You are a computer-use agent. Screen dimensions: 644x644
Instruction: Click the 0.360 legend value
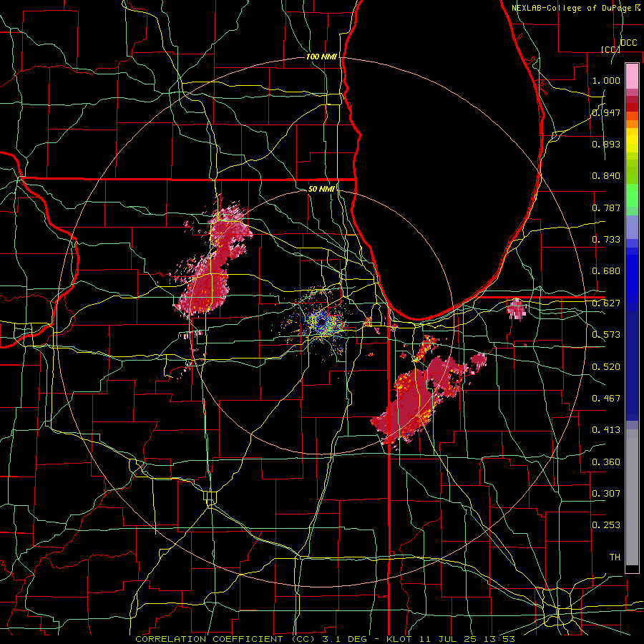606,462
